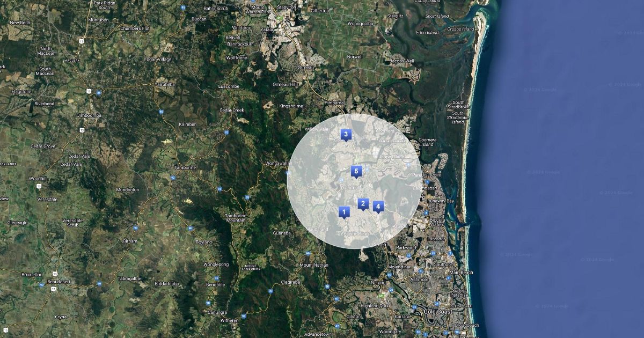The image size is (644, 338).
Task: Select the Ormeau Hills label
Action: (x=286, y=84)
